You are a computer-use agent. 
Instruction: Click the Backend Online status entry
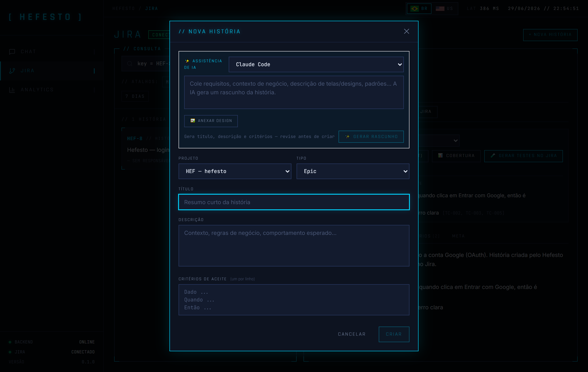(51, 342)
